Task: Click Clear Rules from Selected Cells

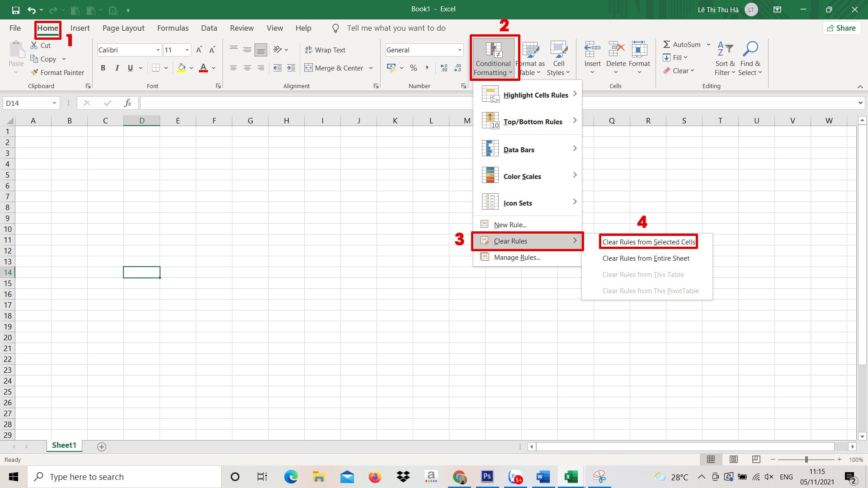Action: click(x=649, y=241)
